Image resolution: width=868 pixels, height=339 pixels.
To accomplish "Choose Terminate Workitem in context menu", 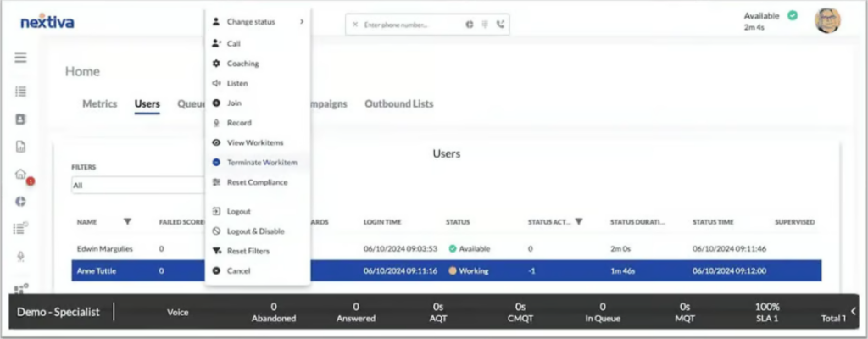I will pyautogui.click(x=258, y=163).
